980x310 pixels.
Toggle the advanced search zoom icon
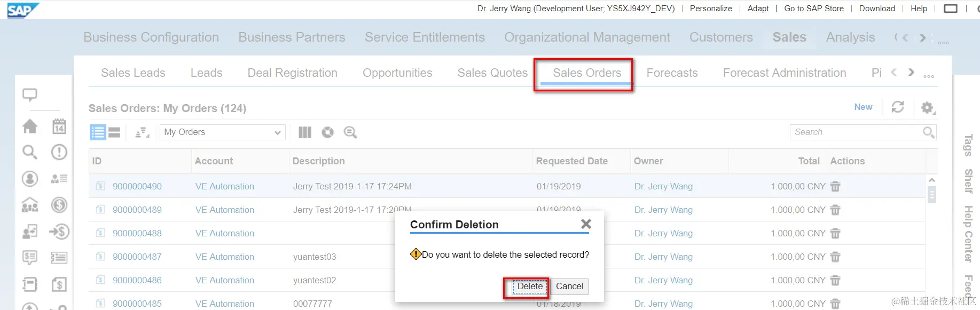pyautogui.click(x=350, y=132)
